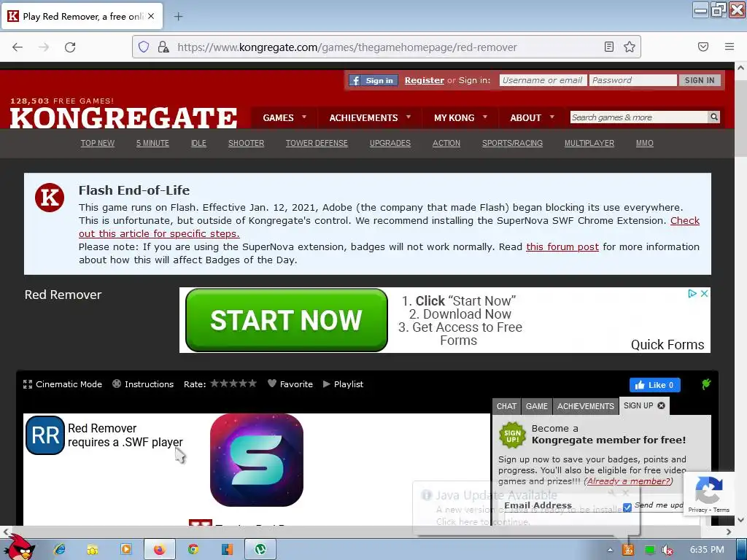
Task: Click the muted volume tray icon
Action: pyautogui.click(x=667, y=550)
